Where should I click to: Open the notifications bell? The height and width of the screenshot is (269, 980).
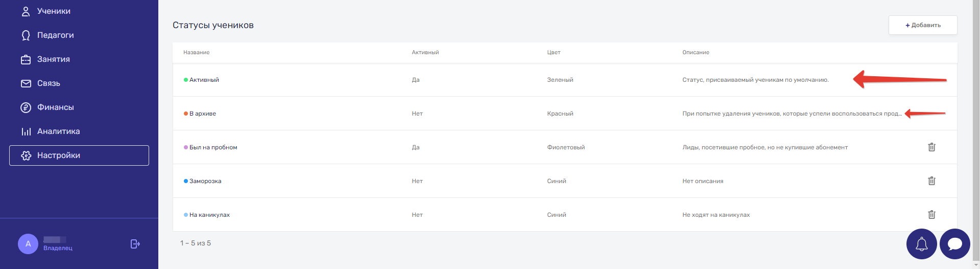tap(922, 244)
